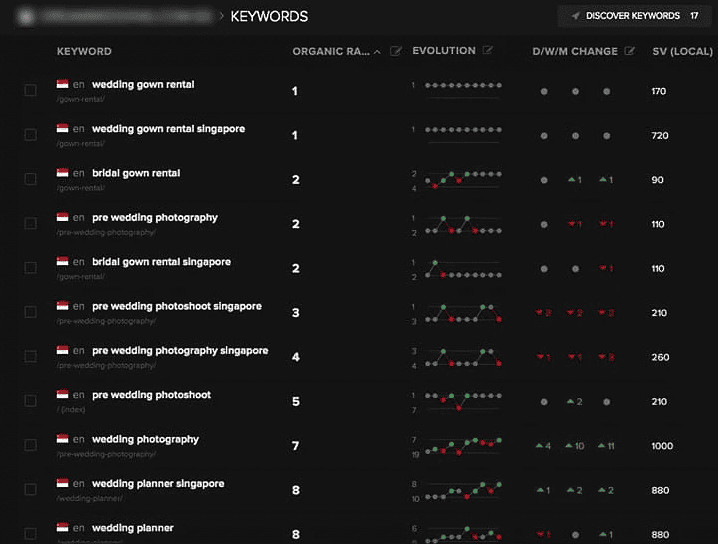Screen dimensions: 718x544
Task: Click the green up arrow in bridal gown rental row
Action: click(x=572, y=180)
